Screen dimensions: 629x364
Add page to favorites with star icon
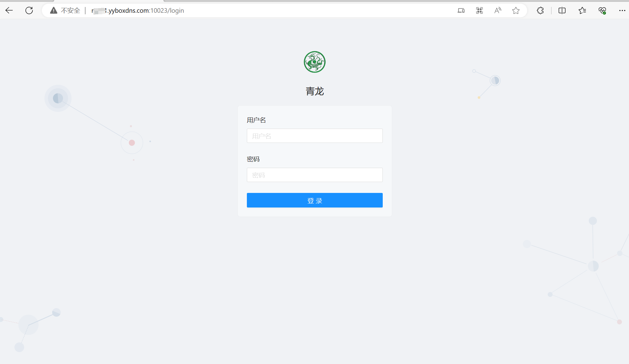click(516, 11)
